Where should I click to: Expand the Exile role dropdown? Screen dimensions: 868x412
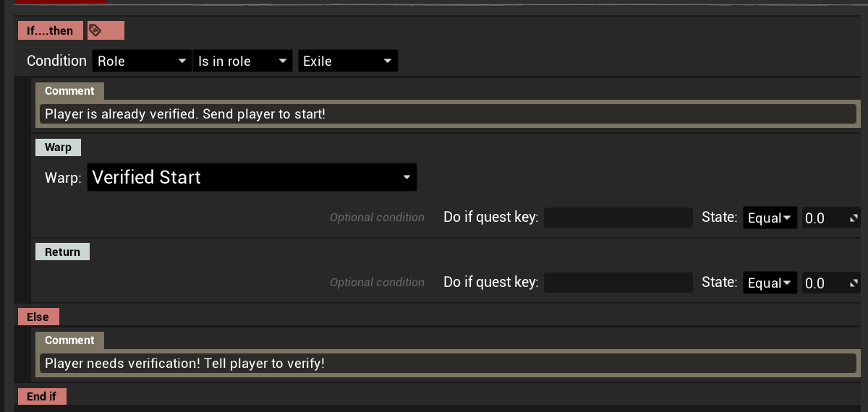(x=347, y=61)
